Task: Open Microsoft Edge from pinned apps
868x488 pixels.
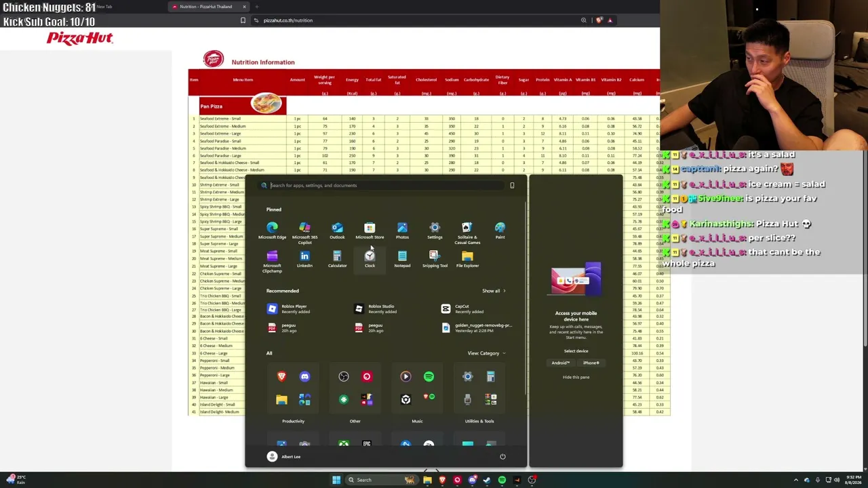Action: tap(272, 230)
